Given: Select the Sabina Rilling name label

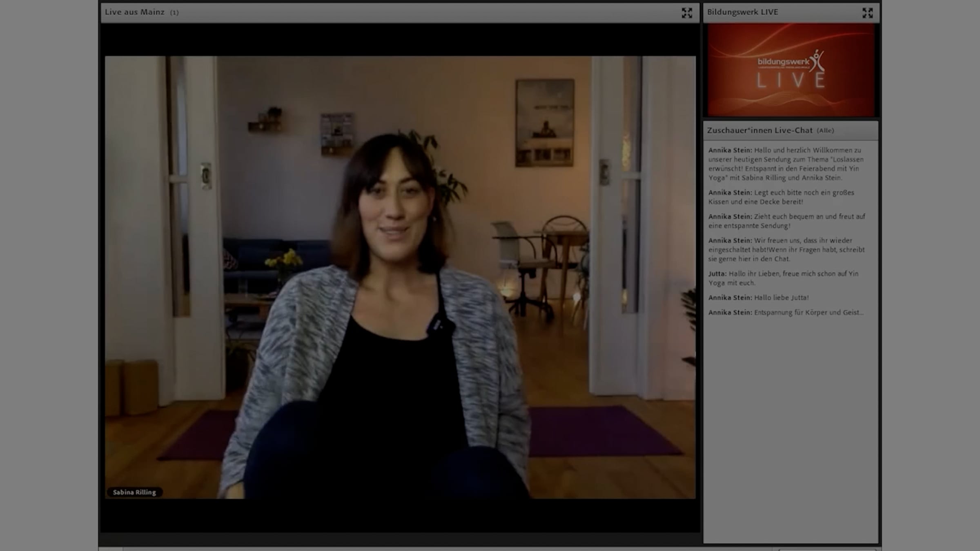Looking at the screenshot, I should pos(134,492).
